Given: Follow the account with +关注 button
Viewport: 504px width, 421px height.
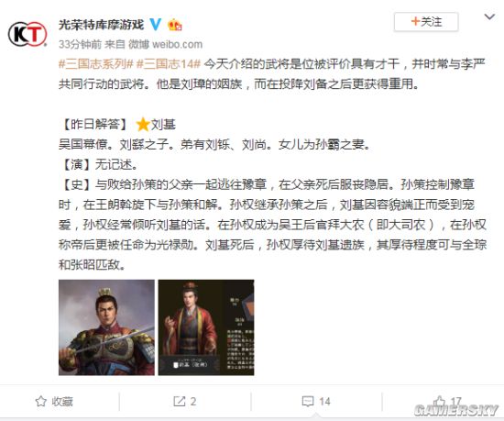Looking at the screenshot, I should click(426, 22).
